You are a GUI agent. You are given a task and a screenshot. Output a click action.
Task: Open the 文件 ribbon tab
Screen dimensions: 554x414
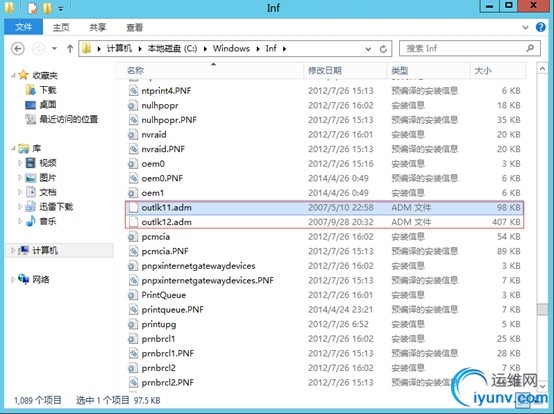click(x=23, y=27)
